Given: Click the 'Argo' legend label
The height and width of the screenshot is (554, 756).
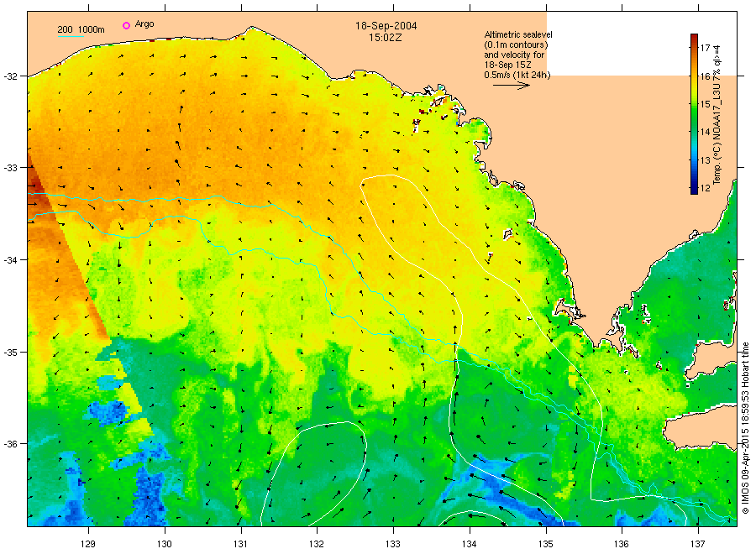Looking at the screenshot, I should (x=144, y=24).
